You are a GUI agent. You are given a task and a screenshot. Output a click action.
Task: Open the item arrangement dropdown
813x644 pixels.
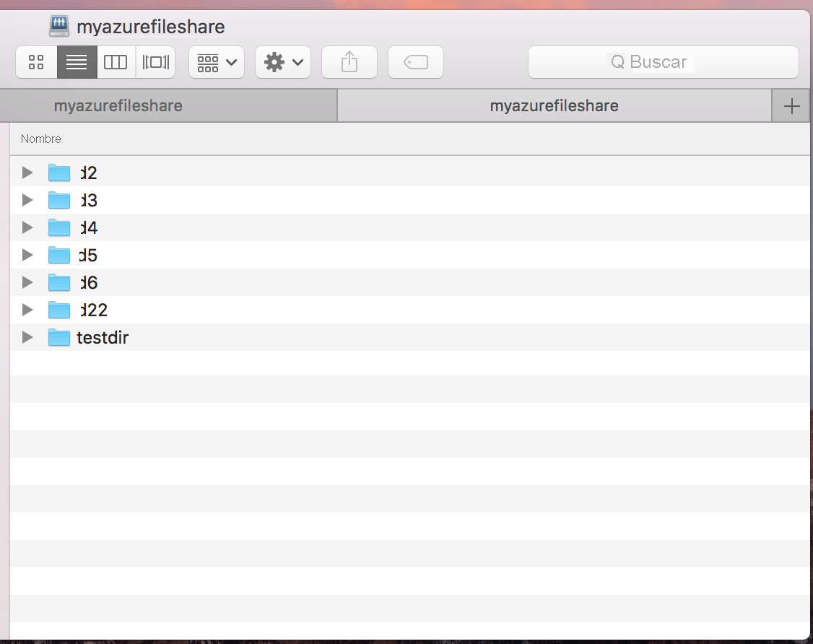pos(217,62)
